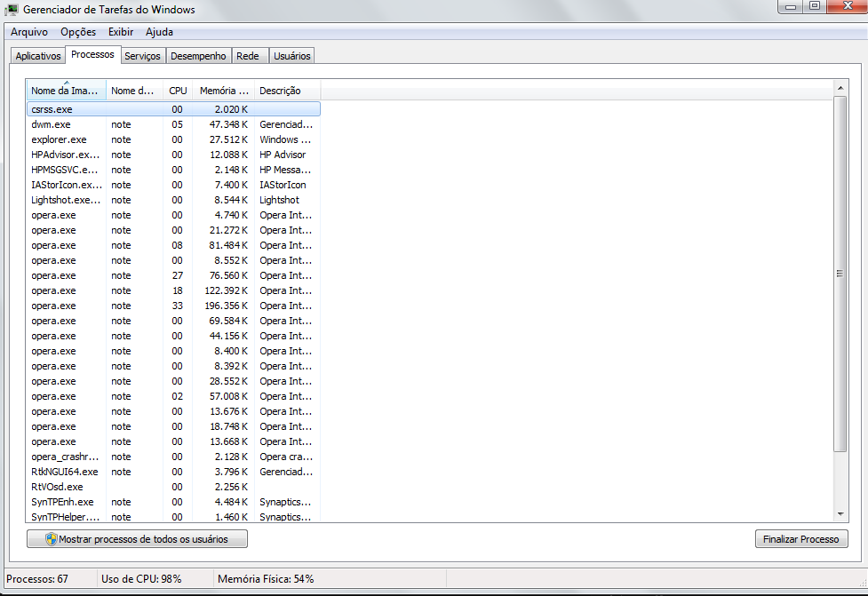868x596 pixels.
Task: Click Uso de CPU: 98% status
Action: [141, 579]
